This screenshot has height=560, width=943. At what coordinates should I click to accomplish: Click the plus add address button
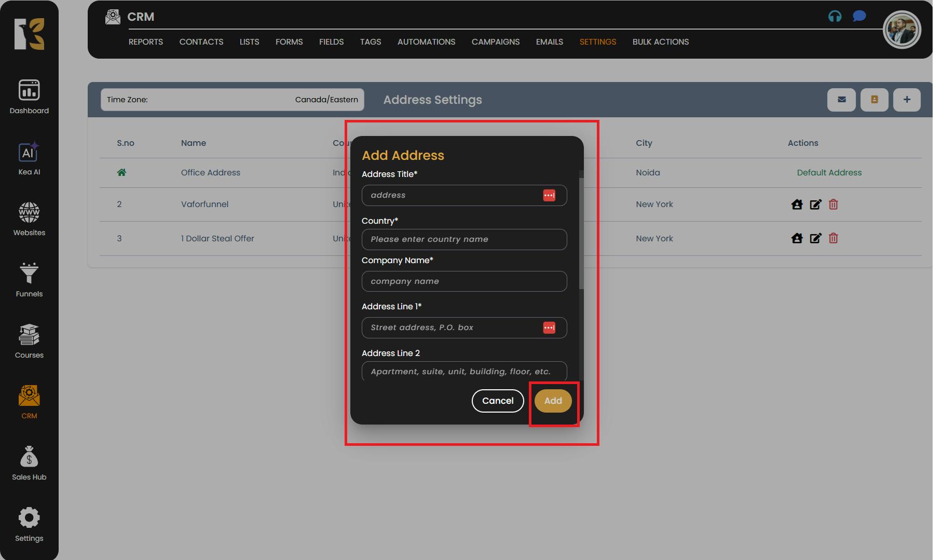(906, 100)
